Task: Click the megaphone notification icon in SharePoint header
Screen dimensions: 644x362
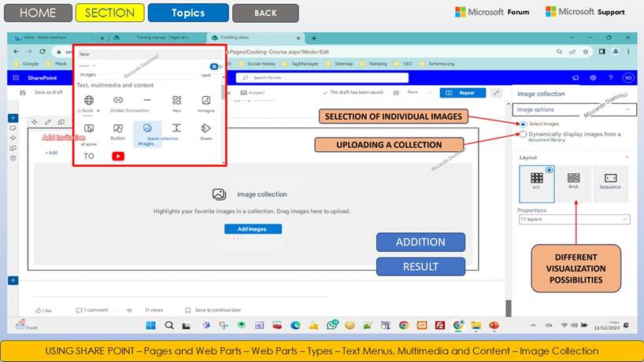Action: pyautogui.click(x=575, y=78)
